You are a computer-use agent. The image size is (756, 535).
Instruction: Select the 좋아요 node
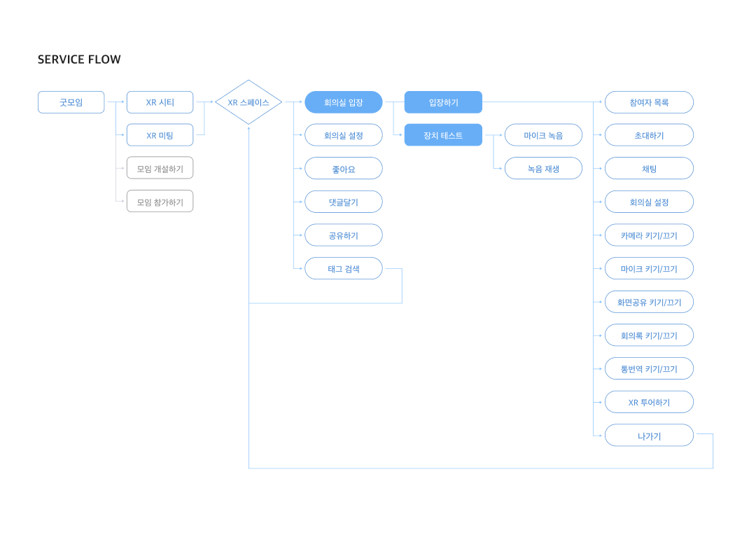coord(343,169)
